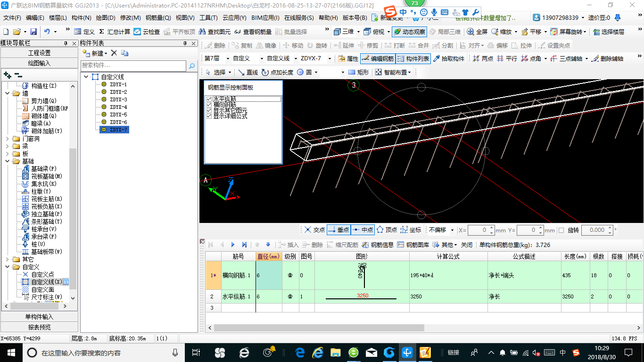Delete component with X icon in 构件列表

tap(114, 53)
